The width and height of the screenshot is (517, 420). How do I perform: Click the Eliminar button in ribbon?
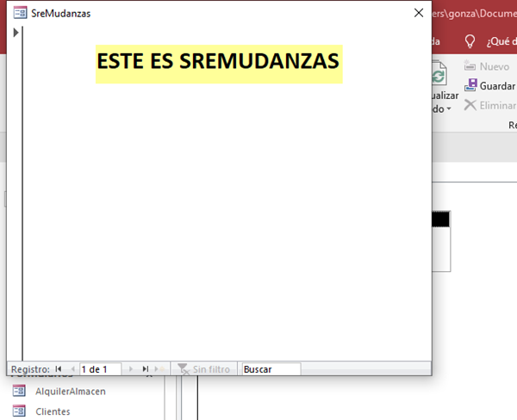(x=489, y=105)
